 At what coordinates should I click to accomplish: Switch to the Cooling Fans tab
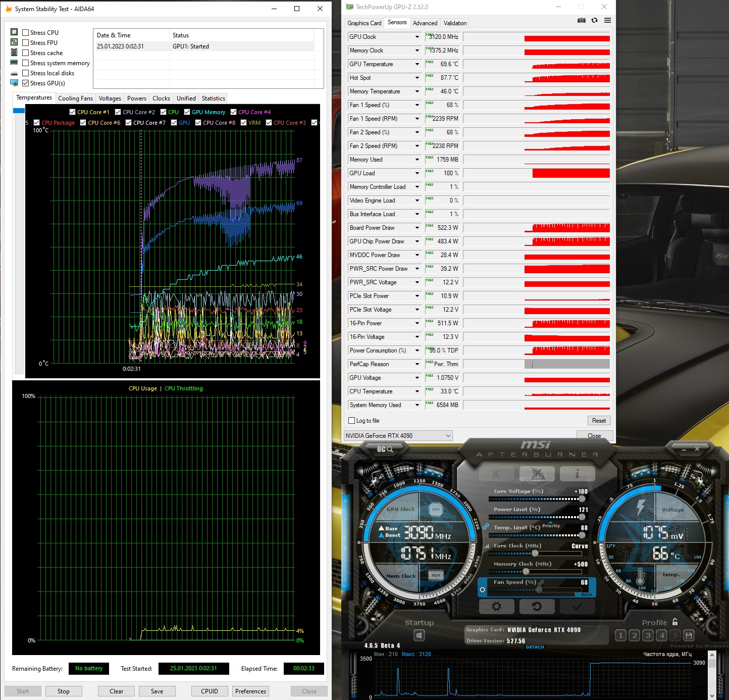click(75, 98)
